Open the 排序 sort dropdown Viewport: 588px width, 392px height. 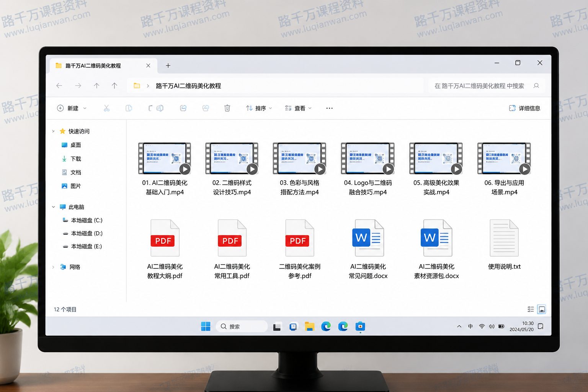259,108
